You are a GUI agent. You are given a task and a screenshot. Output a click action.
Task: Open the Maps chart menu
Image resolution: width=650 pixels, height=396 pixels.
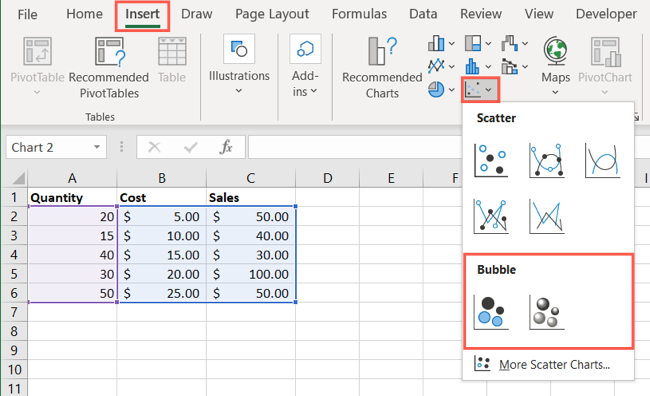pyautogui.click(x=555, y=66)
